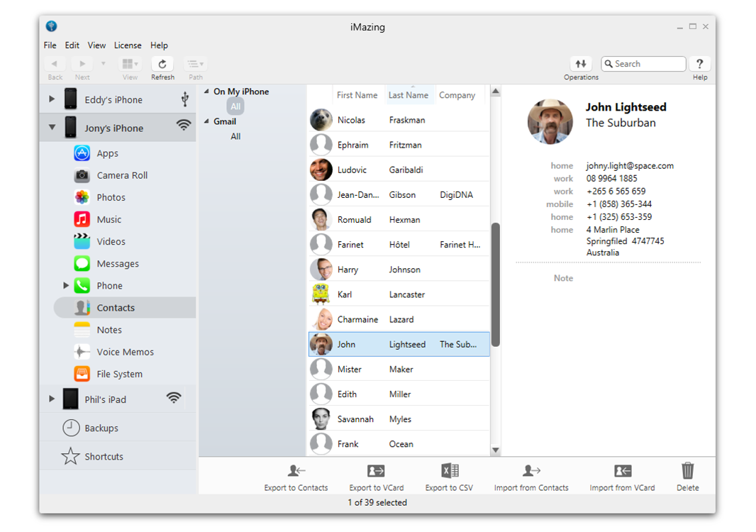
Task: Open the License menu
Action: 128,45
